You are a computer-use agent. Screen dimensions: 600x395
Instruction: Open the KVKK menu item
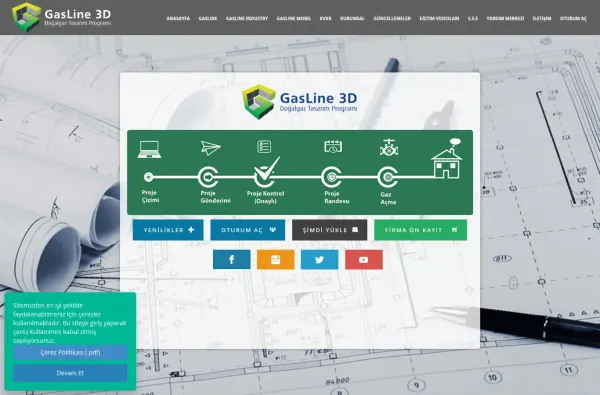[x=325, y=18]
